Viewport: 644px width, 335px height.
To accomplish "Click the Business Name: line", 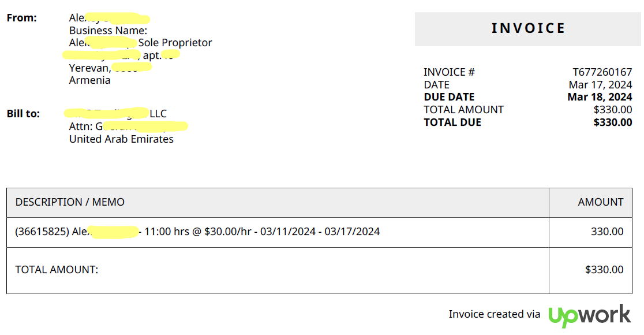I will (x=108, y=31).
